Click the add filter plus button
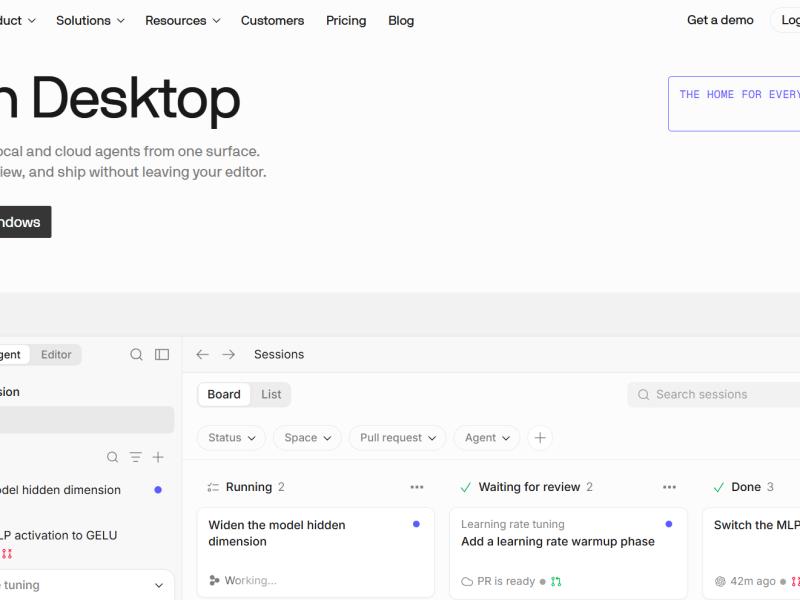The width and height of the screenshot is (800, 600). coord(540,438)
